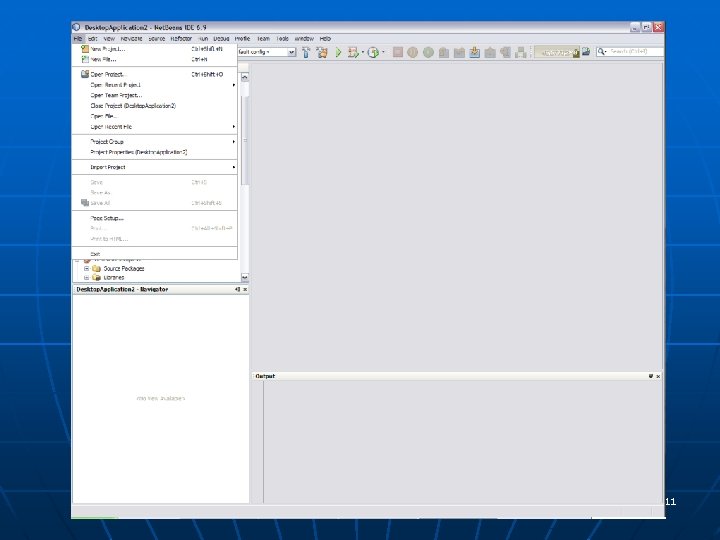Close the Output panel
Image resolution: width=720 pixels, height=540 pixels.
tap(658, 376)
